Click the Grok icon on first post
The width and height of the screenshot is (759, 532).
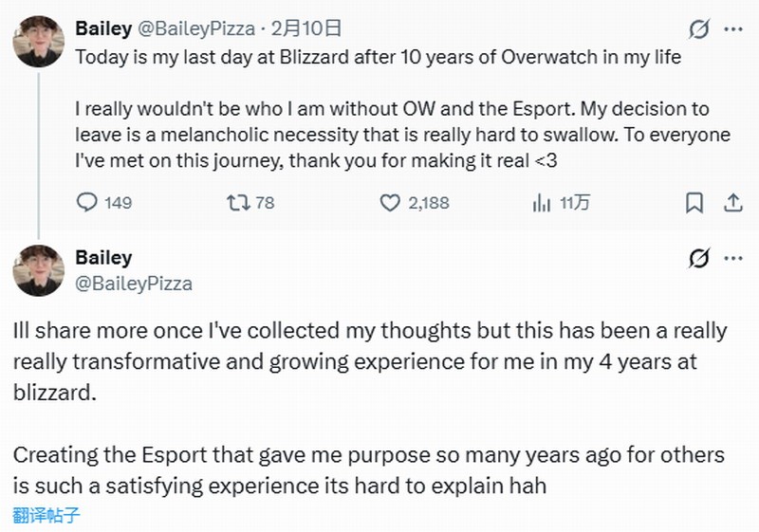[698, 29]
